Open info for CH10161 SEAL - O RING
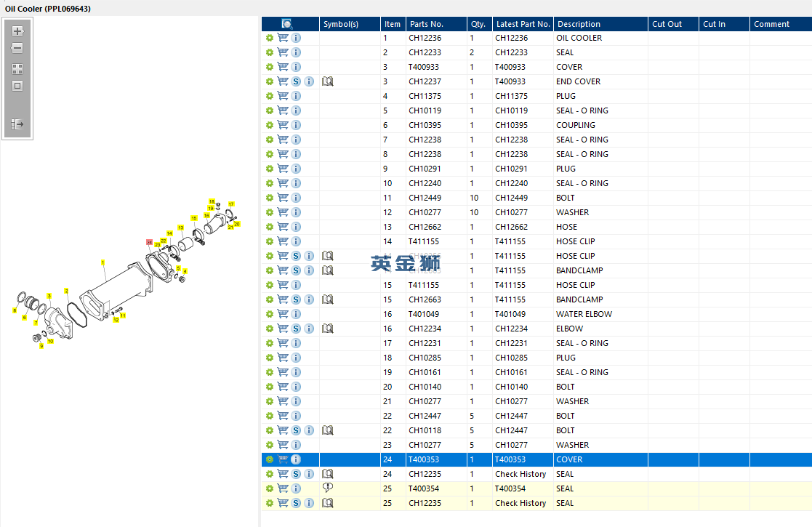Viewport: 812px width, 527px height. pos(296,372)
